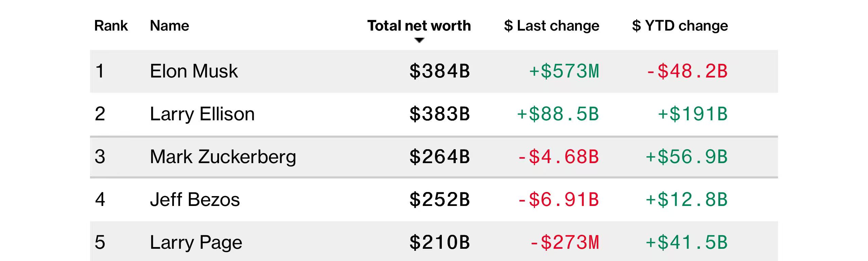Screen dimensions: 868x261
Task: Sort by $ Last change column
Action: point(551,26)
